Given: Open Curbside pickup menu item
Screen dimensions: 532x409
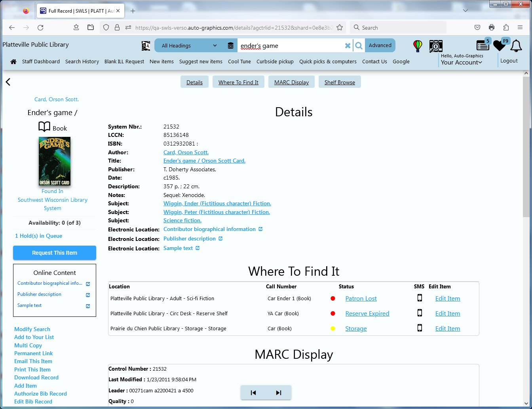Looking at the screenshot, I should (x=275, y=62).
